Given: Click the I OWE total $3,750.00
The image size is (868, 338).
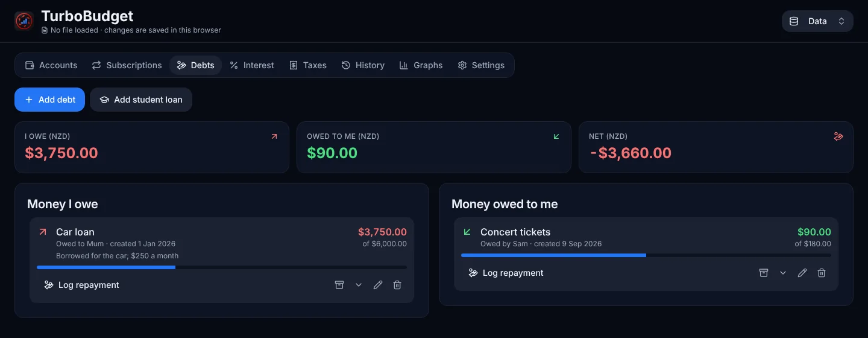Looking at the screenshot, I should click(61, 153).
